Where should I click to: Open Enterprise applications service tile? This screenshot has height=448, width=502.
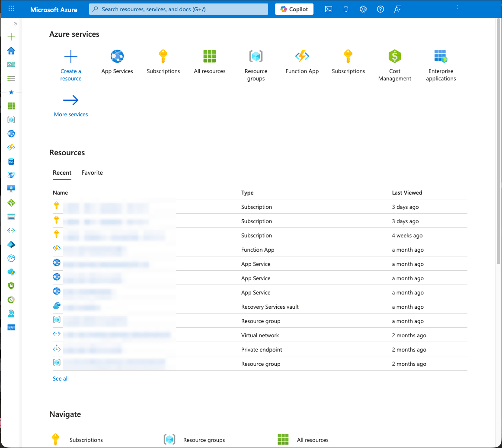coord(441,65)
